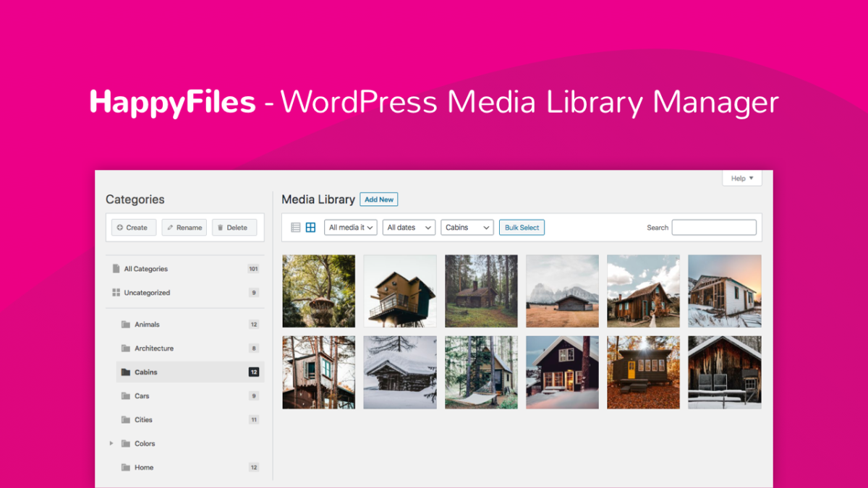868x488 pixels.
Task: Switch to list view layout
Action: coord(295,227)
